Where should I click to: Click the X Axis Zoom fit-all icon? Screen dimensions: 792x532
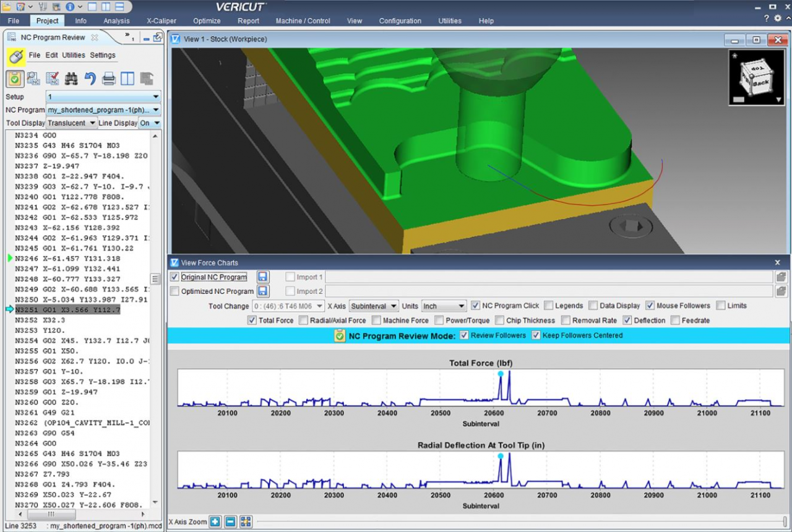246,521
